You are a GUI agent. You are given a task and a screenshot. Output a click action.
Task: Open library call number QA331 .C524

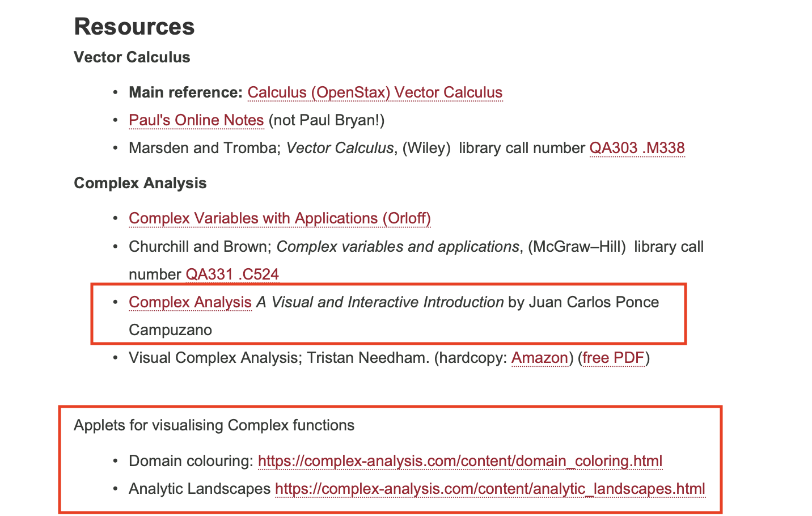coord(232,274)
